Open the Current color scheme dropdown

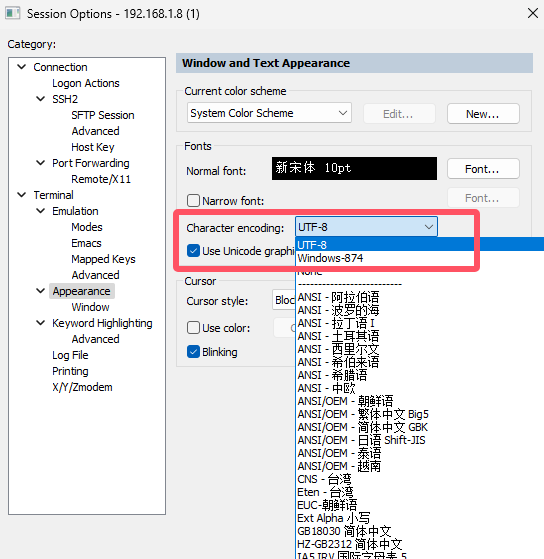tap(269, 113)
